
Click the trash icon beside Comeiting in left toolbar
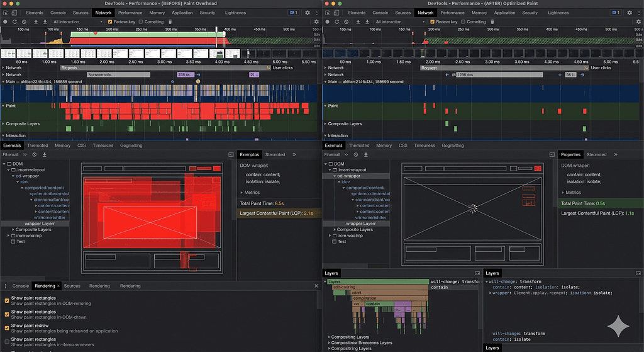(x=170, y=22)
